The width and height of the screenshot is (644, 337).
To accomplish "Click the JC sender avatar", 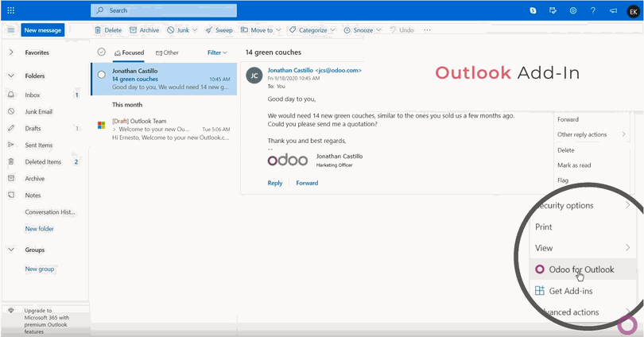I will tap(254, 76).
